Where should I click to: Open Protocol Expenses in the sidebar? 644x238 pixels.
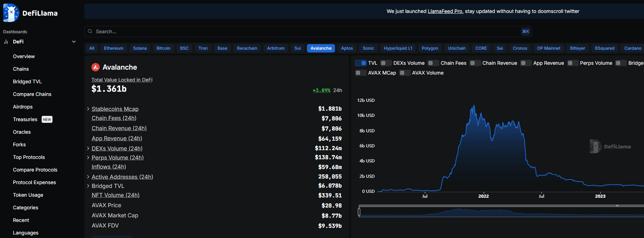point(34,182)
